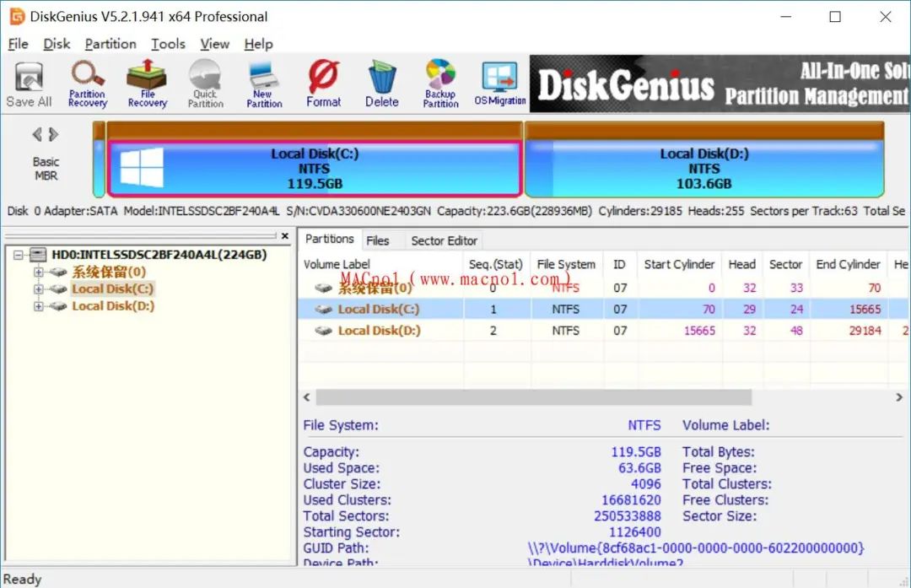Go to next disk with right arrow

(x=53, y=135)
